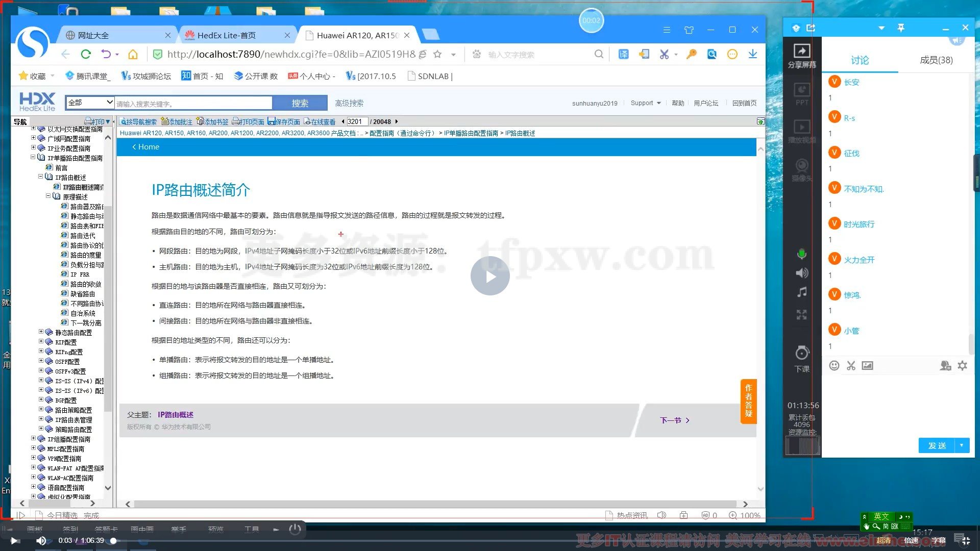The width and height of the screenshot is (980, 551).
Task: Expand the BGP配置 tree node
Action: (41, 400)
